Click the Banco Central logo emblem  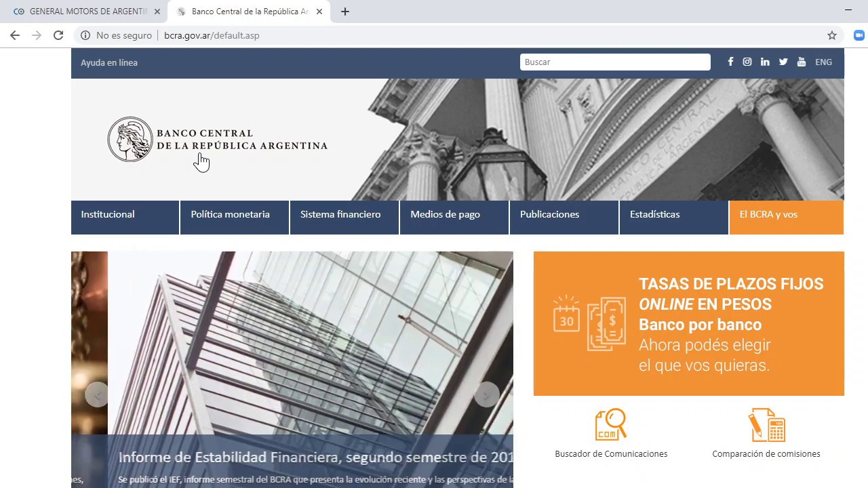pos(130,139)
